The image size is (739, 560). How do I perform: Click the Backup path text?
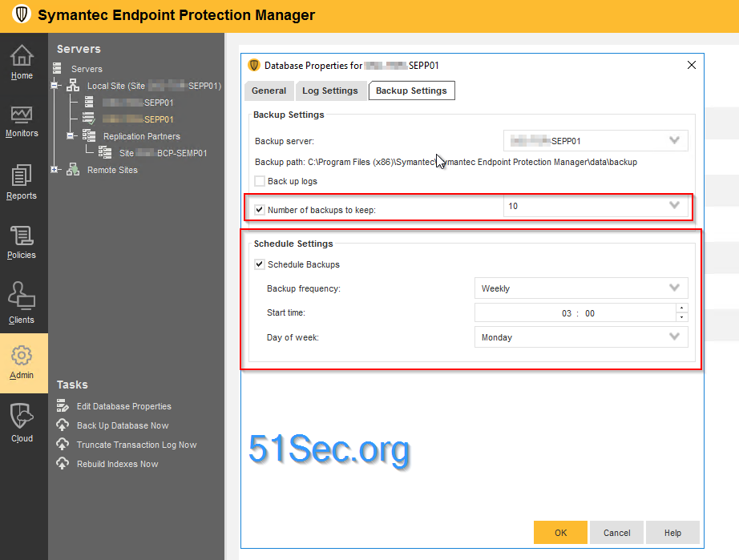click(x=446, y=162)
